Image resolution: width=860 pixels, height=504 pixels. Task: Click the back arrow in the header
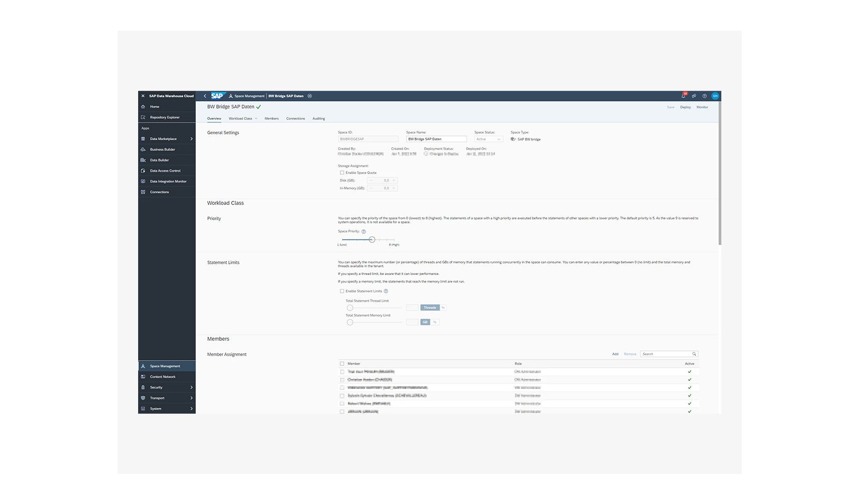click(205, 96)
